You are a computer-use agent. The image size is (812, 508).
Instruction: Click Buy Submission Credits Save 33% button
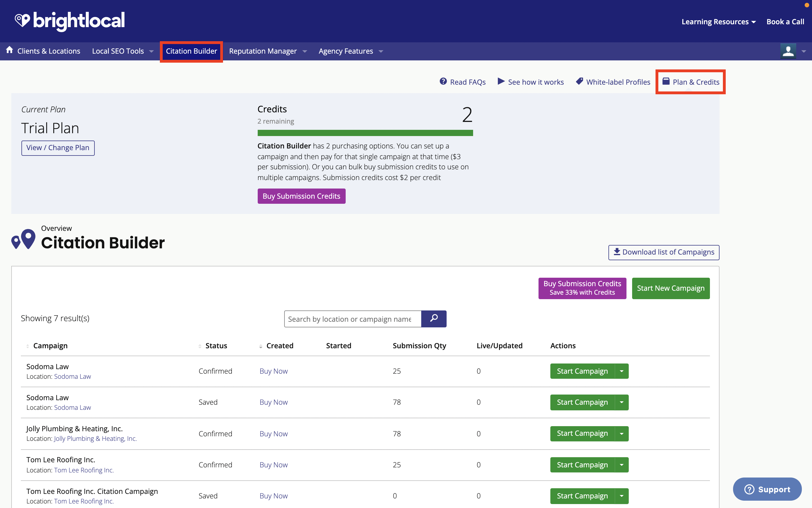pos(582,288)
